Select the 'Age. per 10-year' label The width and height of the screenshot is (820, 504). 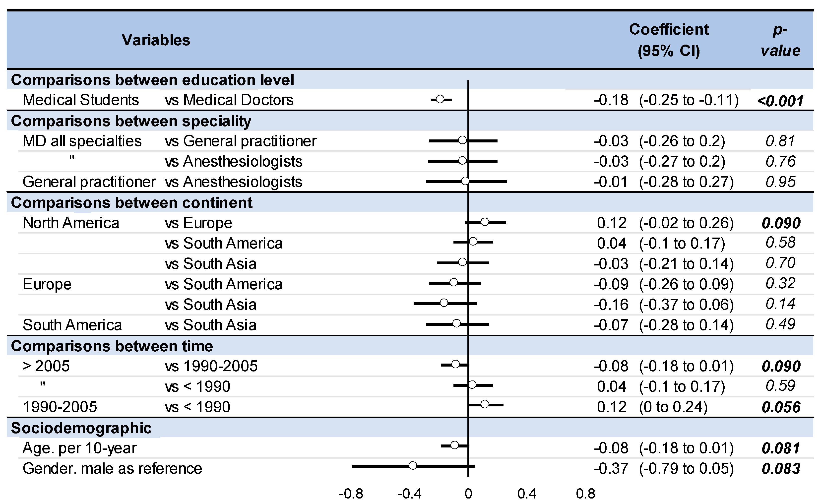point(79,448)
